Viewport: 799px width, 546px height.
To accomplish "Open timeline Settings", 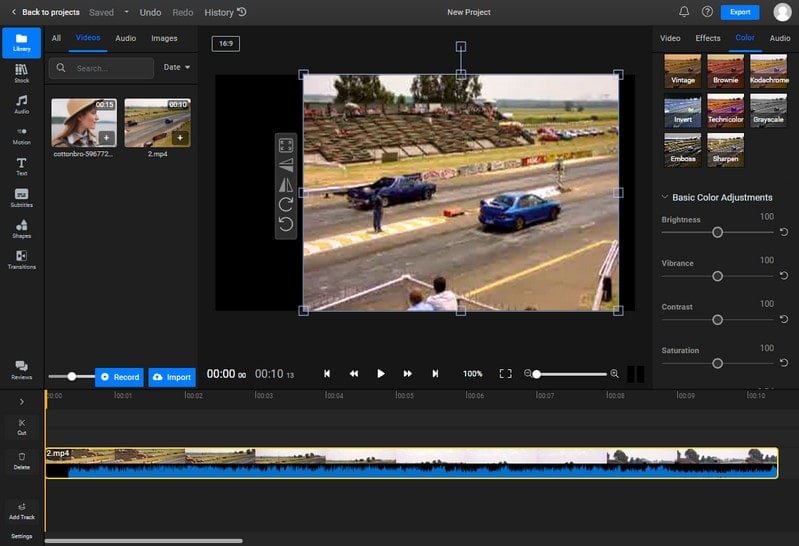I will (21, 536).
